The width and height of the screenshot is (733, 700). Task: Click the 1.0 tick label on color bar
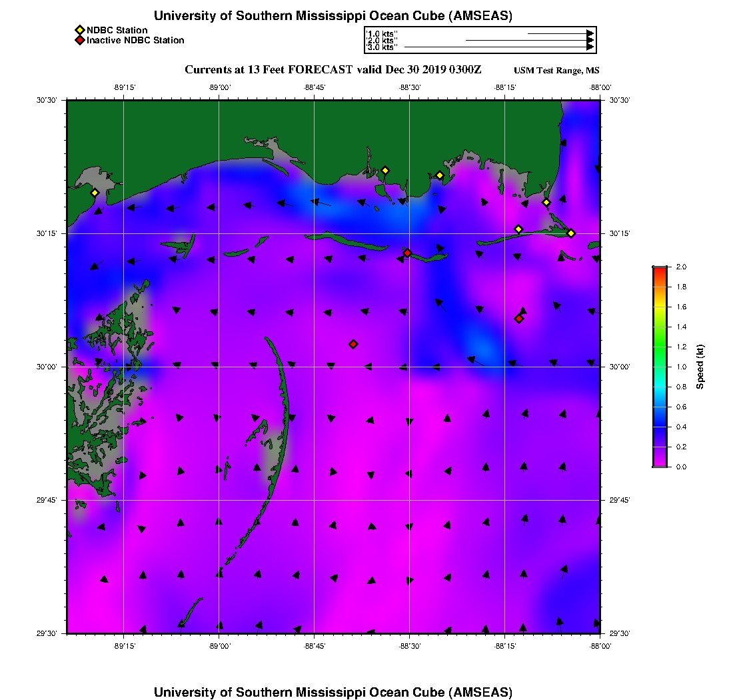(681, 367)
